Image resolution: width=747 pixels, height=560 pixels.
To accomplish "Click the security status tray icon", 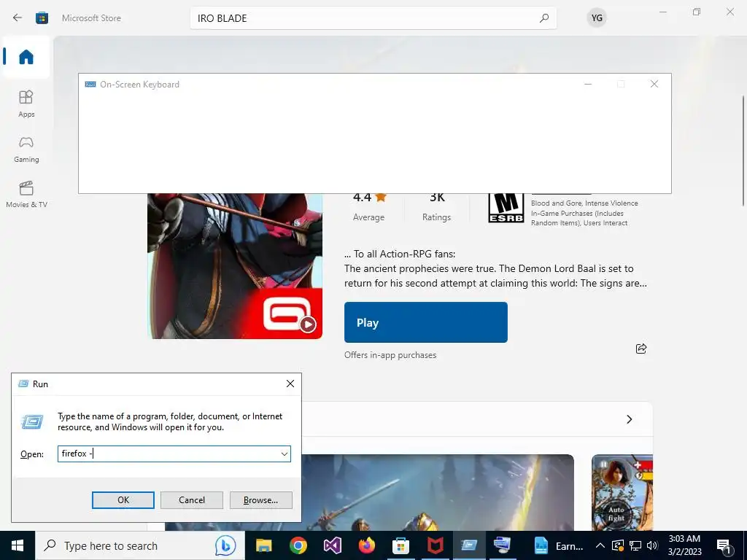I will click(618, 545).
